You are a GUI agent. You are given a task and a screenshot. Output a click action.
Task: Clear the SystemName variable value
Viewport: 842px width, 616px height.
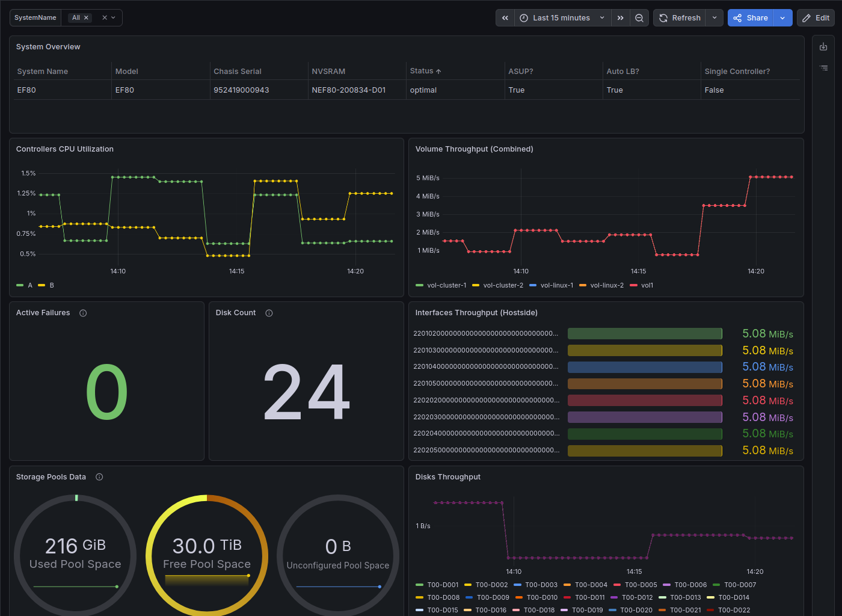tap(105, 18)
